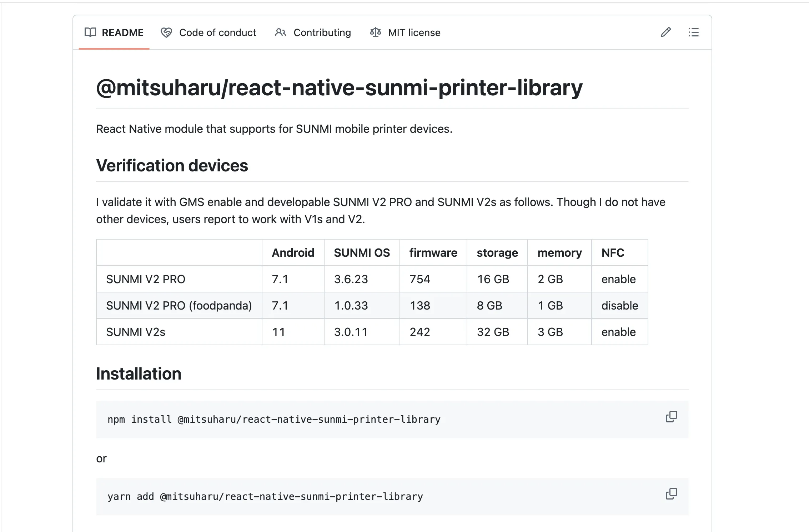Click the Code of conduct heart icon
Viewport: 809px width, 532px height.
click(x=166, y=32)
